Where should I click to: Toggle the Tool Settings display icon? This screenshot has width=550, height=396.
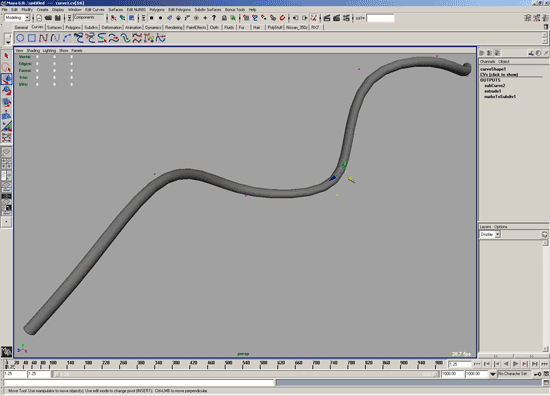pyautogui.click(x=536, y=18)
